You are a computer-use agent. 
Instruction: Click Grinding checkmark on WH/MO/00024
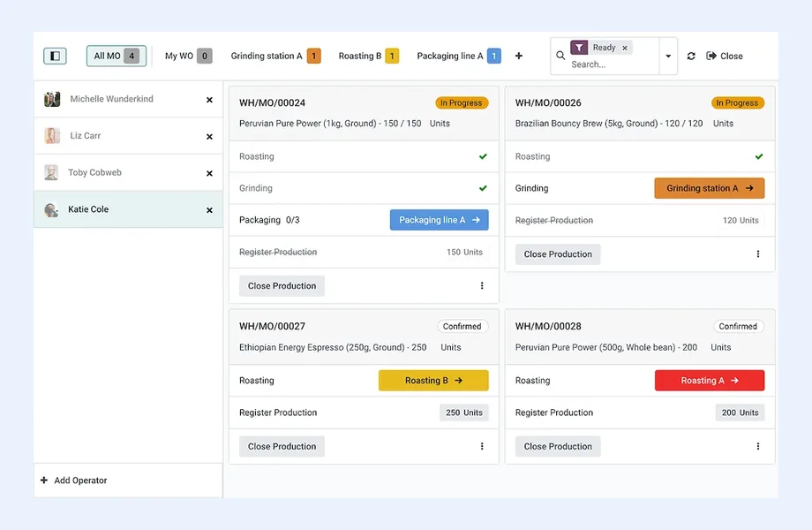click(483, 188)
